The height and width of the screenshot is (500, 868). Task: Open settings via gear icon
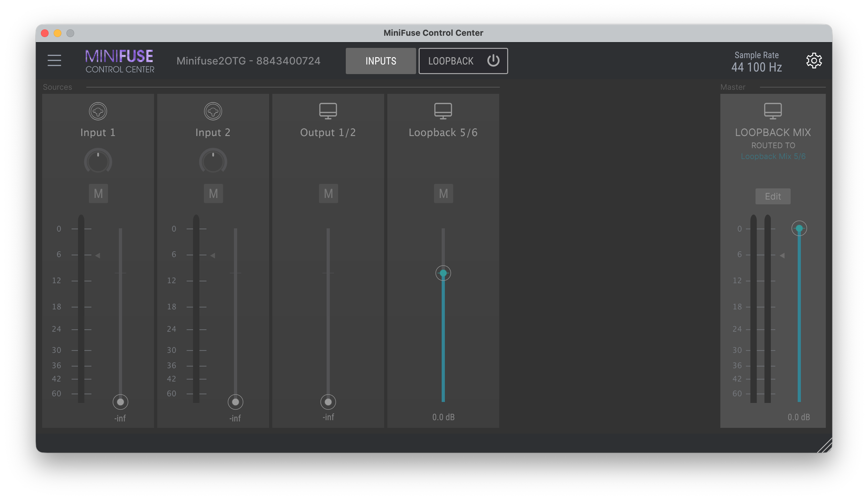click(814, 61)
